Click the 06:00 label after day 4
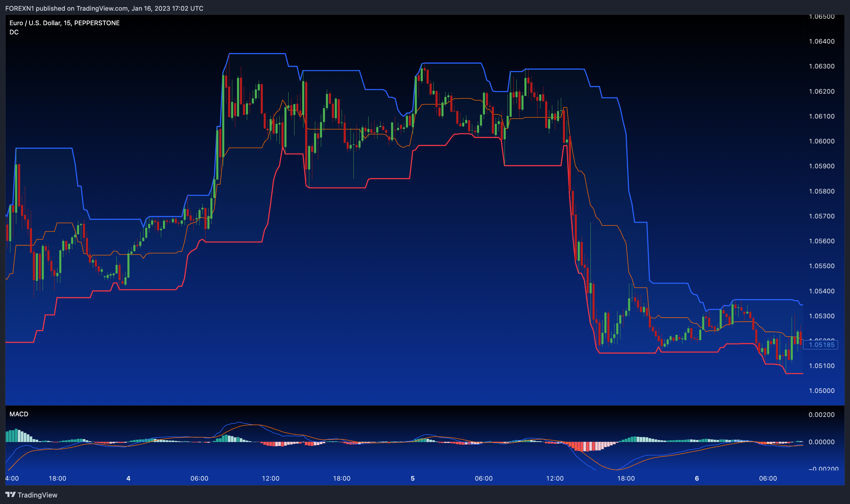 [x=199, y=479]
